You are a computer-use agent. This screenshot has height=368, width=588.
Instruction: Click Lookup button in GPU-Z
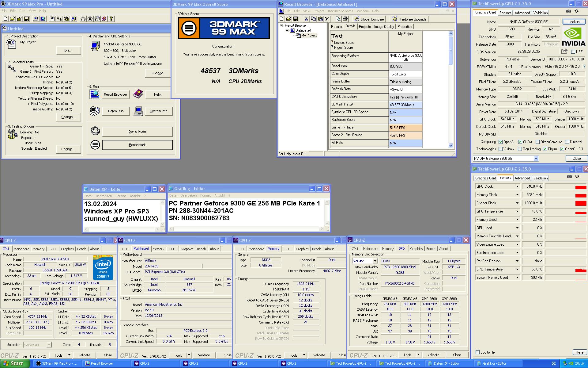pyautogui.click(x=574, y=22)
